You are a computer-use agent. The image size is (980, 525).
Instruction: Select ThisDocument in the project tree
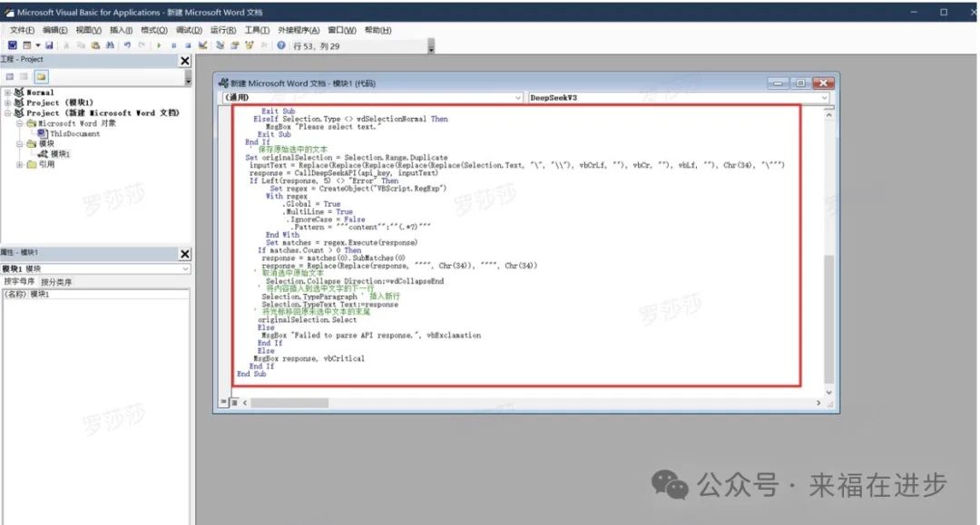point(74,133)
